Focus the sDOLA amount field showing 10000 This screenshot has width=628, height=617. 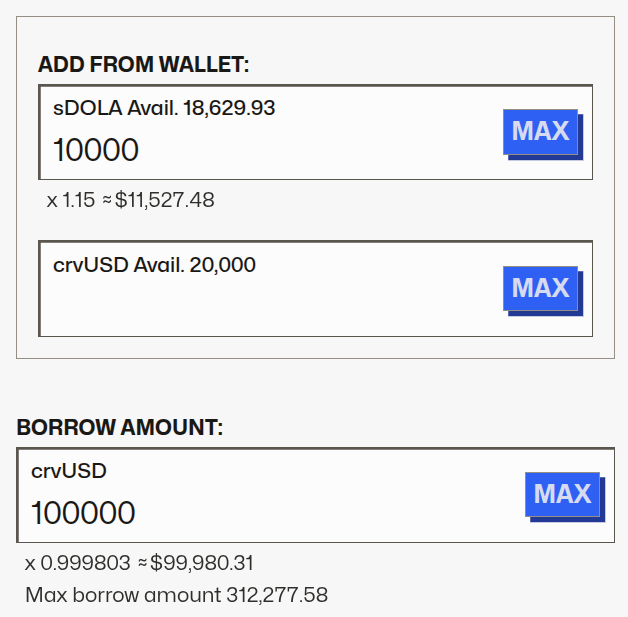270,151
